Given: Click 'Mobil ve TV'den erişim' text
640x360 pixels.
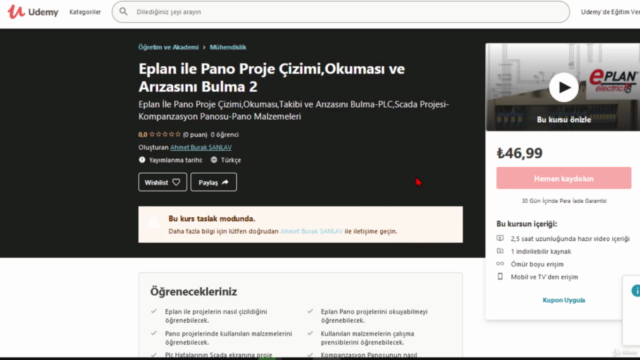Looking at the screenshot, I should pyautogui.click(x=544, y=277).
